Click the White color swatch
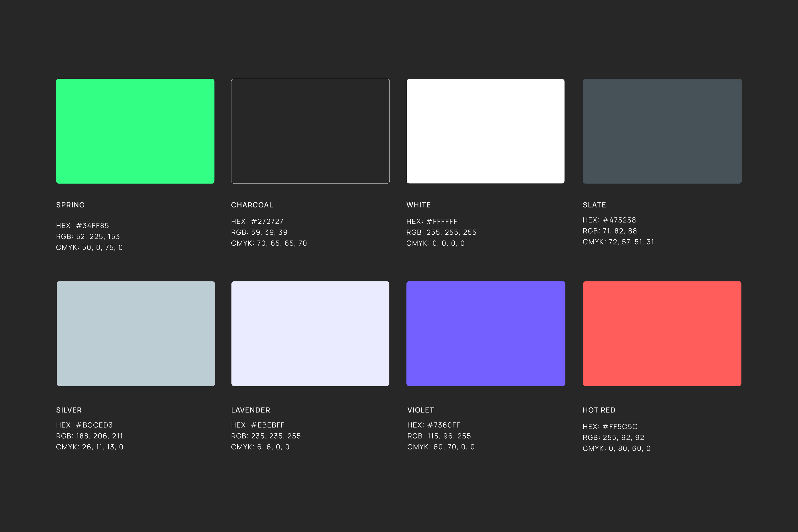 (x=485, y=131)
